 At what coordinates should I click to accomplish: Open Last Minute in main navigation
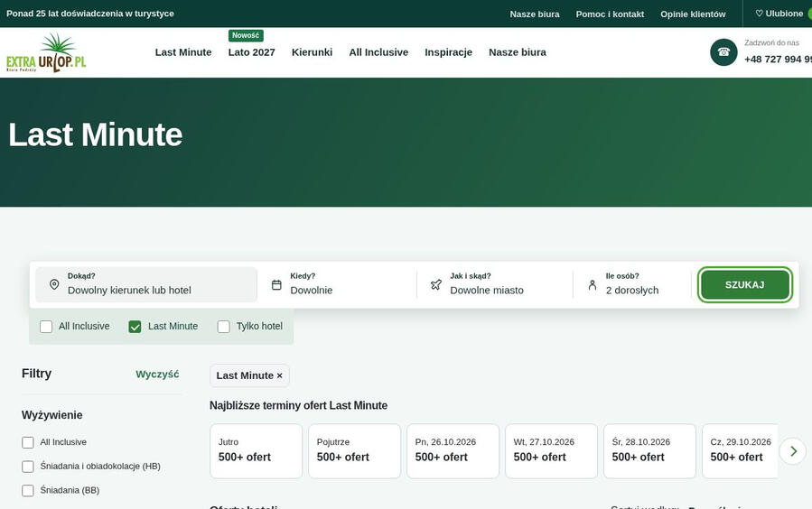click(183, 52)
